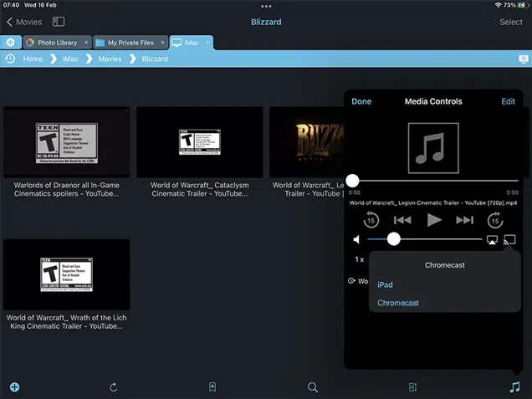
Task: Click the timer icon beside 'Wo'
Action: point(351,281)
